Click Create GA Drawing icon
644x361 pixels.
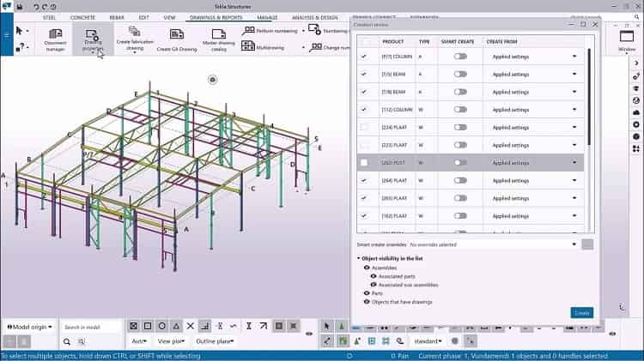[x=177, y=39]
